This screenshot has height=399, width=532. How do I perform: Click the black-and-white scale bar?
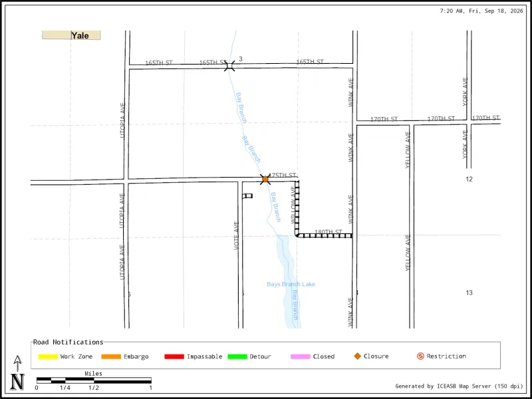pos(94,380)
